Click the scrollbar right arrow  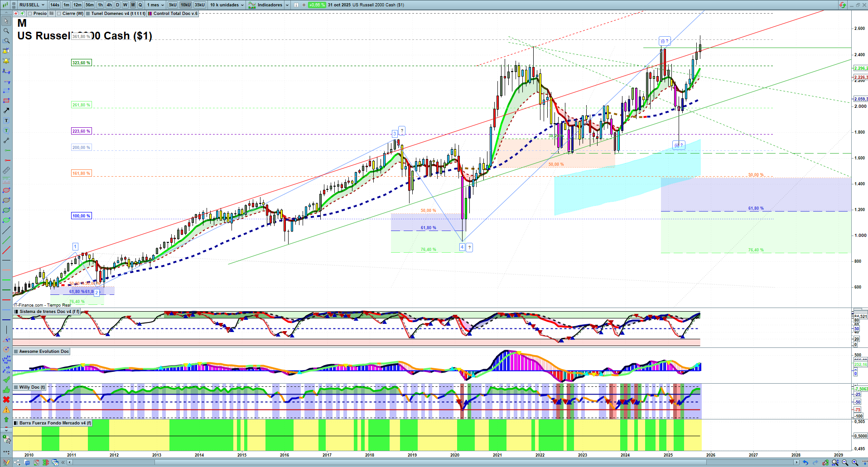point(796,462)
